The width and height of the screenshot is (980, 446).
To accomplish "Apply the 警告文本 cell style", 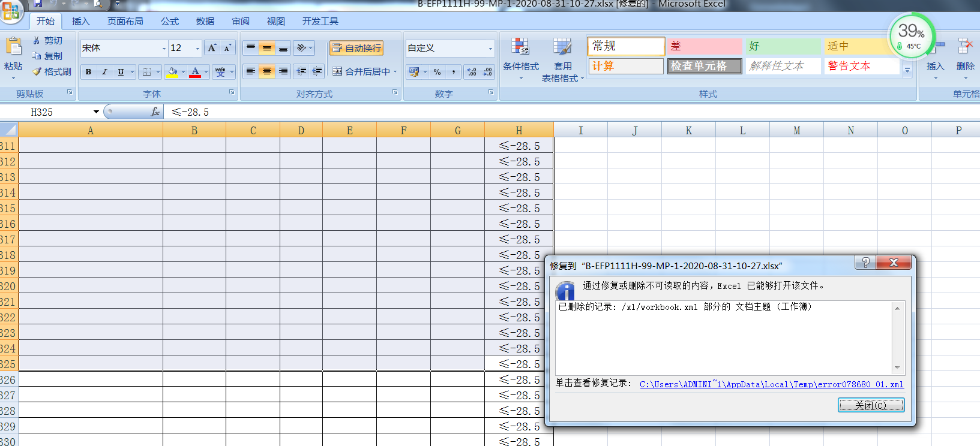I will pyautogui.click(x=862, y=66).
